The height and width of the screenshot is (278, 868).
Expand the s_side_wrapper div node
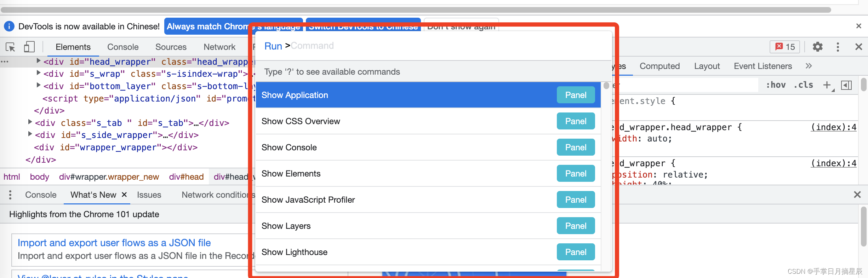(30, 134)
